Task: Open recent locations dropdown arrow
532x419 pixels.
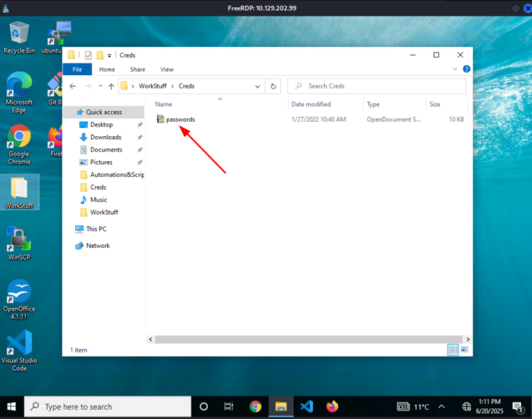Action: click(100, 86)
